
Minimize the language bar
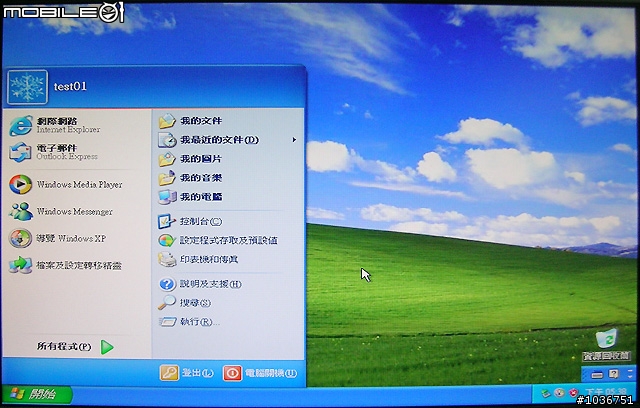click(630, 370)
